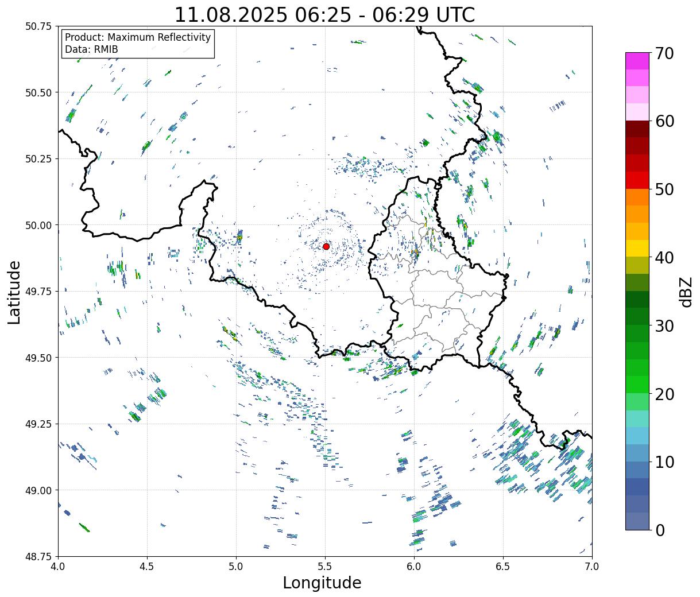Screen dimensions: 700x597
Task: Click the latitude tick label 48.75
Action: (38, 557)
